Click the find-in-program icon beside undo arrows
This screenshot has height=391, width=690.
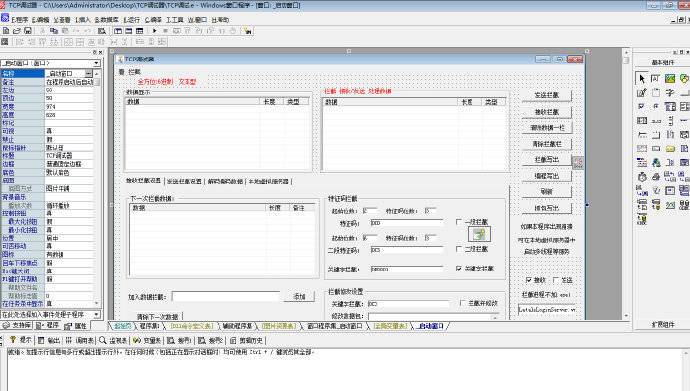point(102,31)
